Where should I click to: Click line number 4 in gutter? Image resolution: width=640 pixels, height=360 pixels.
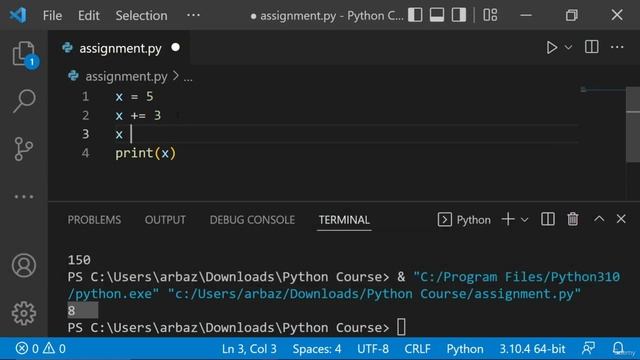[x=85, y=153]
